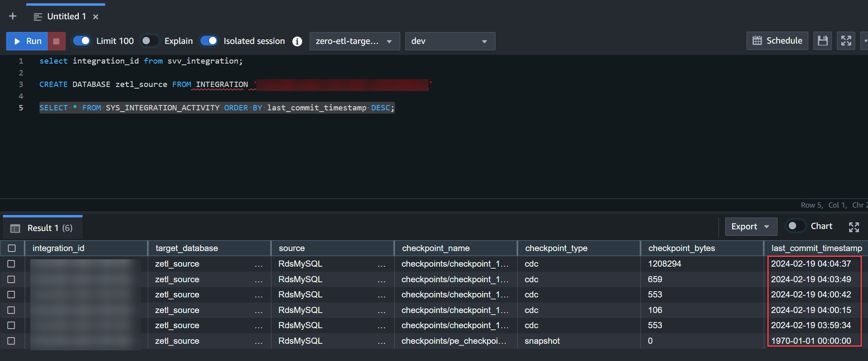Switch to the Untitled 1 tab
Image resolution: width=868 pixels, height=361 pixels.
click(66, 16)
